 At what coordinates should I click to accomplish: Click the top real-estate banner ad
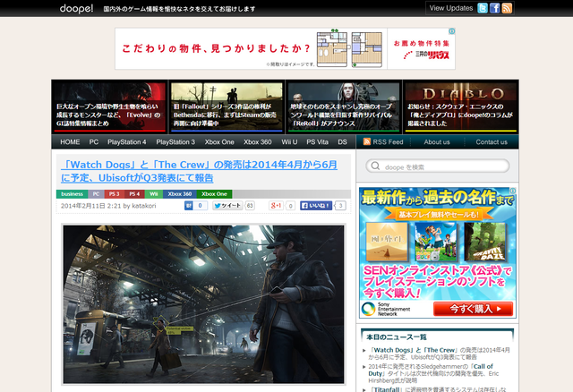(285, 48)
